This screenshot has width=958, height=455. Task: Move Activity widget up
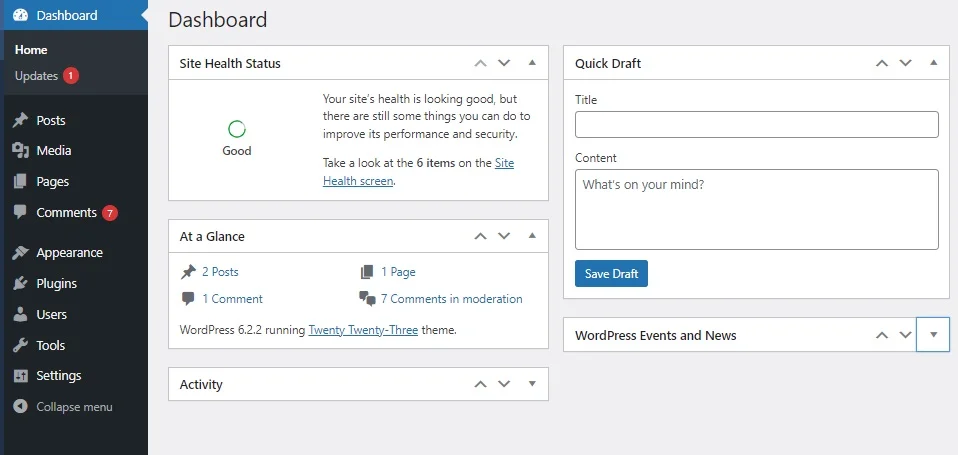[x=481, y=384]
